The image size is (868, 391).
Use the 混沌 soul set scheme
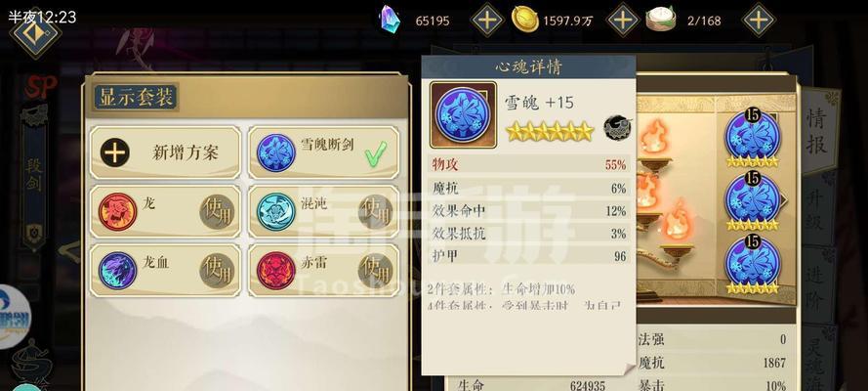(x=375, y=211)
